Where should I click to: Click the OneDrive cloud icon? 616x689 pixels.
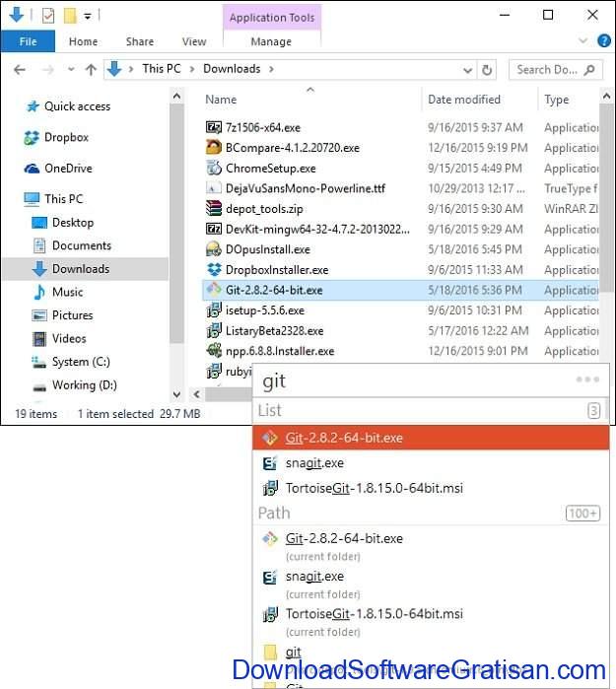click(x=32, y=169)
